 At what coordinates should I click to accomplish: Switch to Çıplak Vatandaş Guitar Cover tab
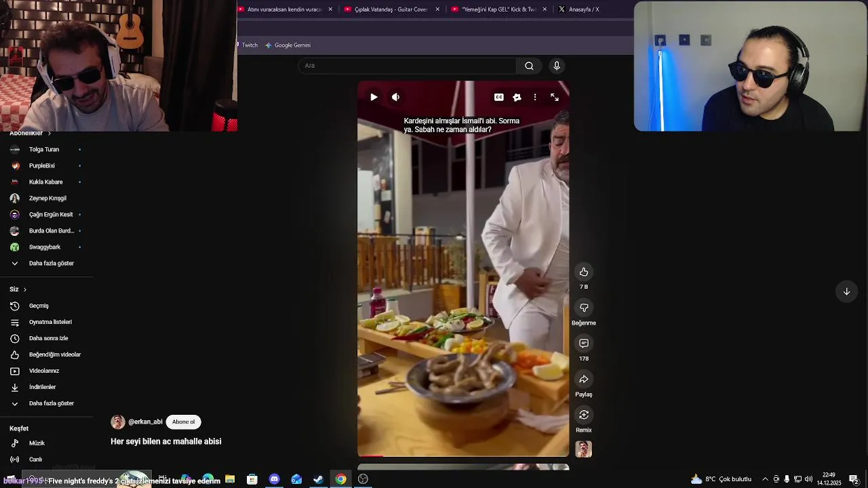tap(391, 9)
